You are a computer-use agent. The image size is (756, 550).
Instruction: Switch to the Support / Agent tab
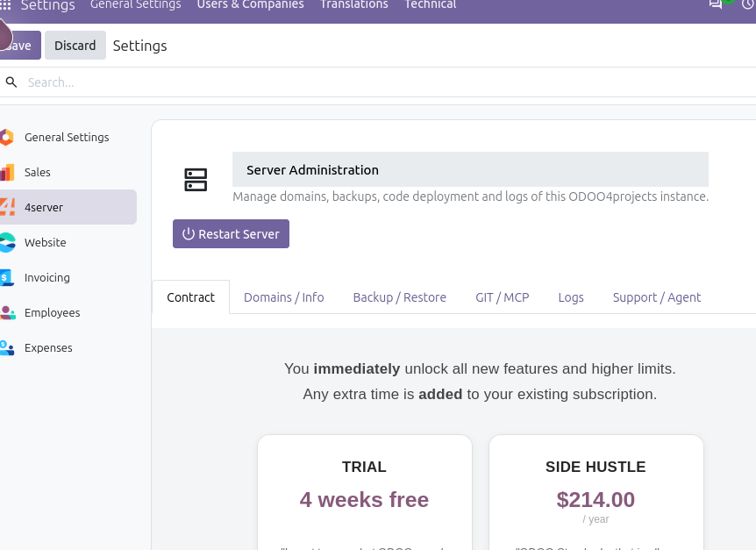[657, 297]
